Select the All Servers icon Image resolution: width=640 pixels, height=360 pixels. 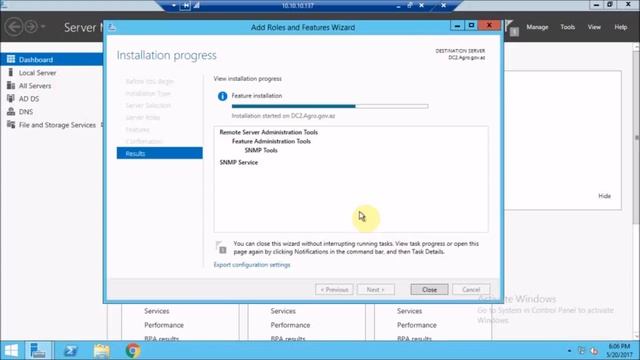pos(11,85)
